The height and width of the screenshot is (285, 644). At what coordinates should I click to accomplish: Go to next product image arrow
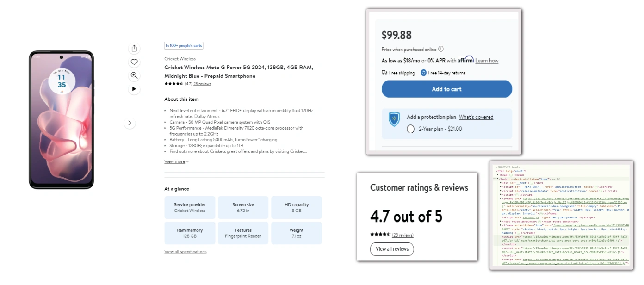pos(130,123)
